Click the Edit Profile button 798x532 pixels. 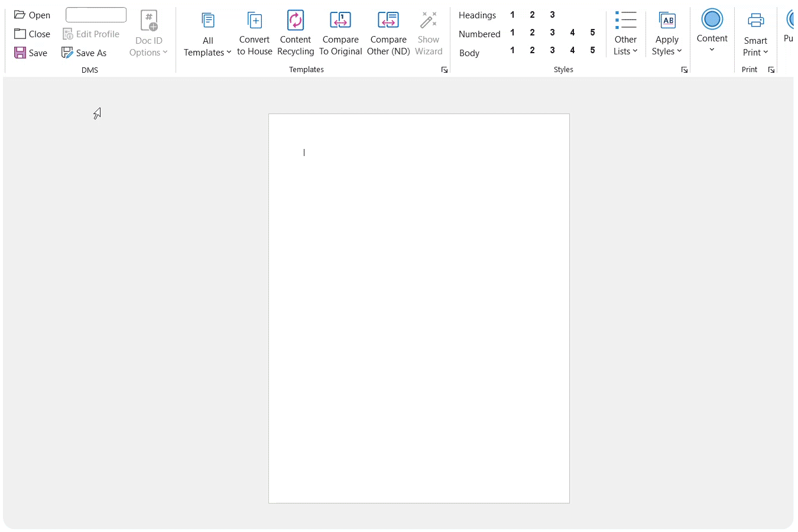tap(91, 34)
